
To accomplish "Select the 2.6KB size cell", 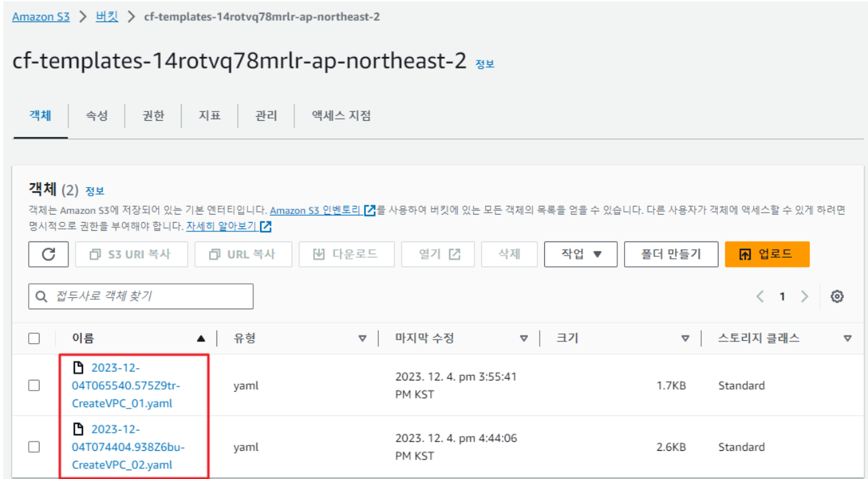I will click(x=671, y=447).
